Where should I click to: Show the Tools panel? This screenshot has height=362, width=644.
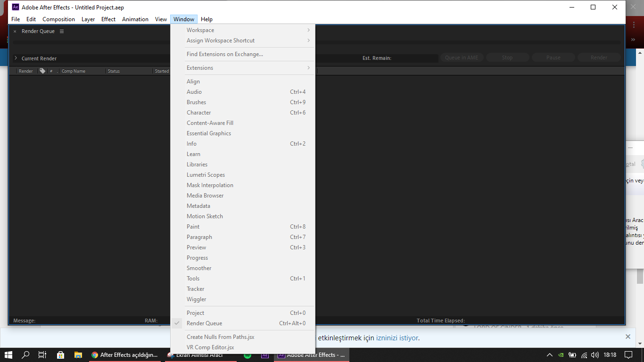click(243, 279)
